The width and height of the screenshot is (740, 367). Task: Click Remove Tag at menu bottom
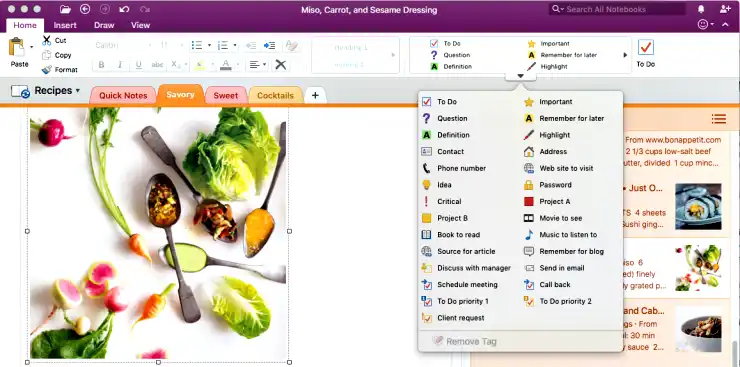[x=465, y=342]
